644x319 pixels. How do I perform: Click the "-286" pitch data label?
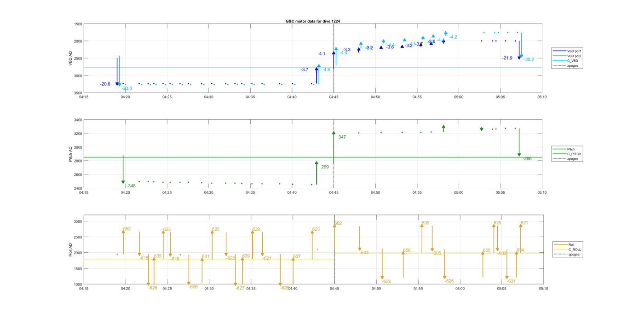coord(527,159)
